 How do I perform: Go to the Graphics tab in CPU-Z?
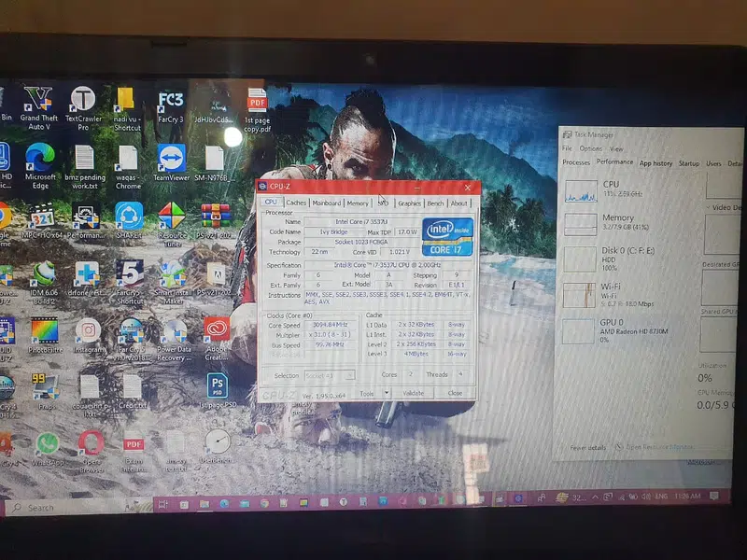(409, 203)
